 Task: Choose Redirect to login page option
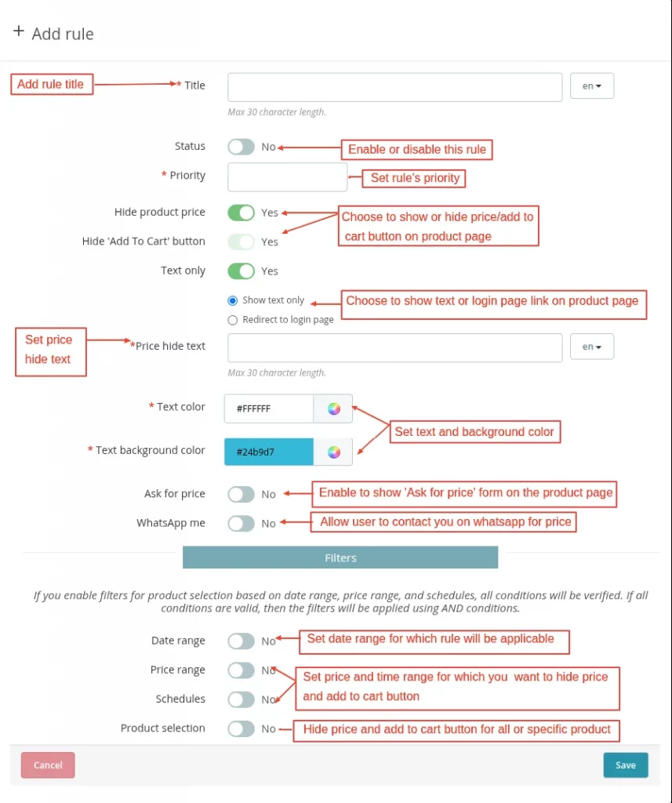233,320
